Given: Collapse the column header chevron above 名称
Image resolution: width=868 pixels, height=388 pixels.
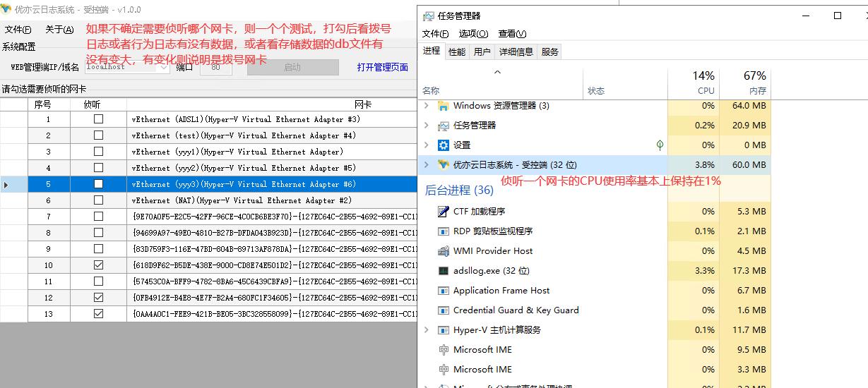Looking at the screenshot, I should [497, 72].
